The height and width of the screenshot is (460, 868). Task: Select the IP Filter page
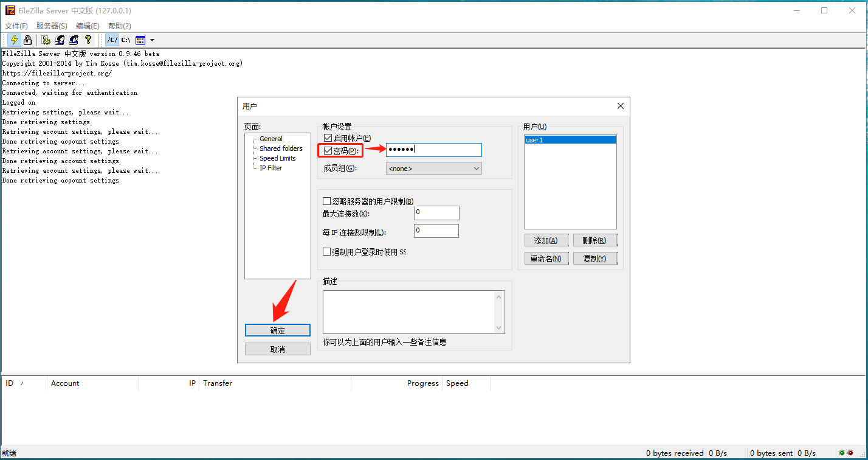click(x=271, y=168)
